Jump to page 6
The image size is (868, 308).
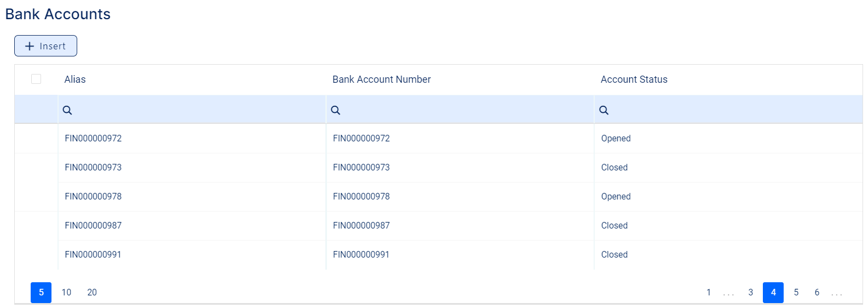pyautogui.click(x=817, y=293)
